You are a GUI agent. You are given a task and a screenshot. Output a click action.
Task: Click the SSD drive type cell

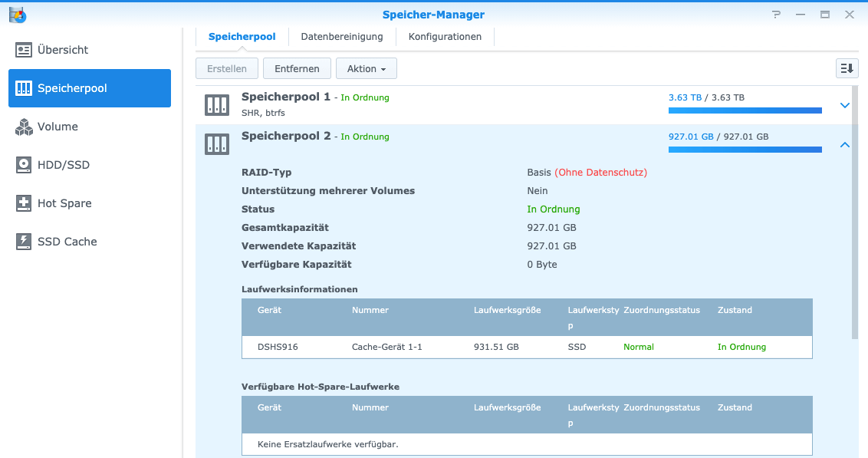[577, 348]
